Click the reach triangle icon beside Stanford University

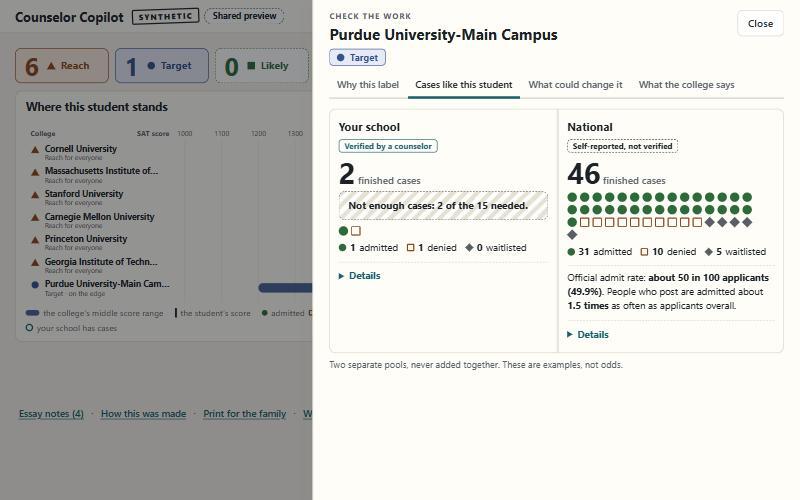(35, 194)
